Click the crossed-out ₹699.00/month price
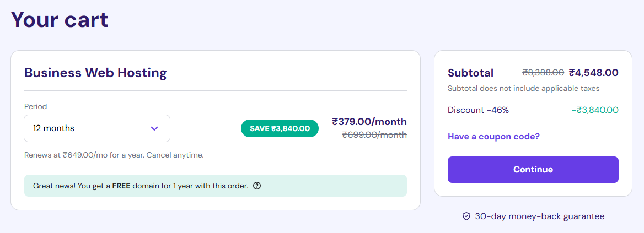 374,134
